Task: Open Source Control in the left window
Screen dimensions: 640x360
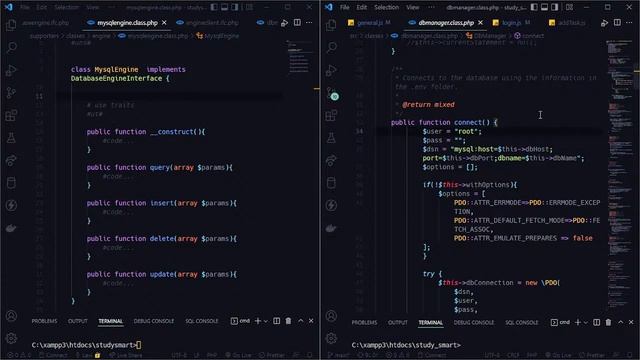Action: (11, 93)
